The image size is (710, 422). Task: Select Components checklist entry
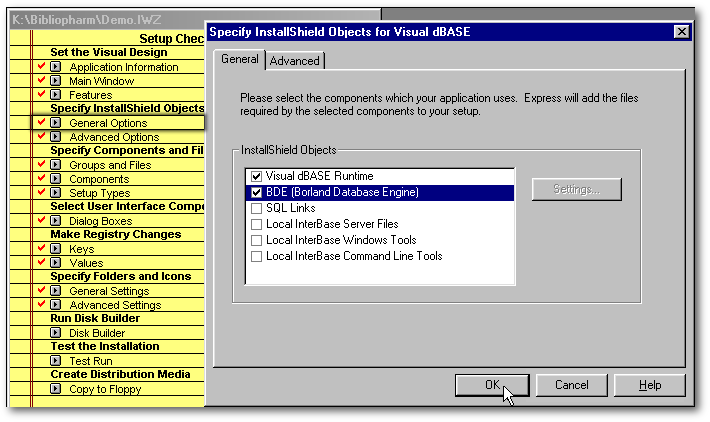pos(99,179)
